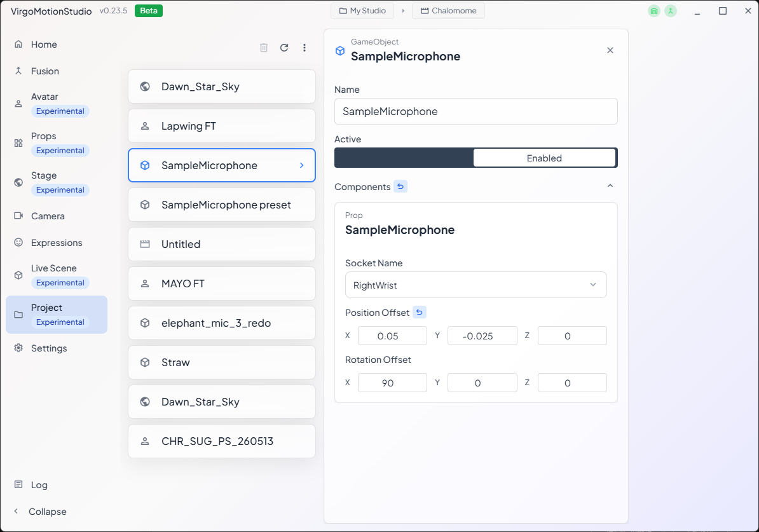Click the green avatar status icon in the title bar
The image size is (759, 532).
pos(671,11)
